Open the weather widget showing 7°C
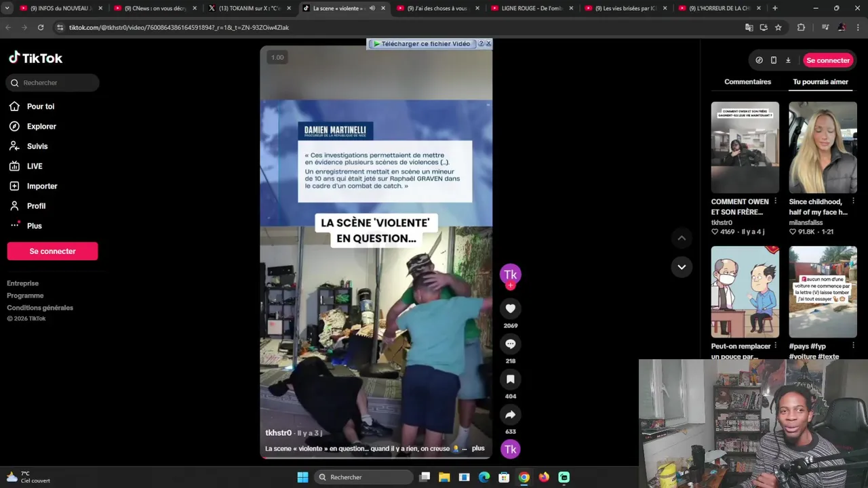The height and width of the screenshot is (488, 868). (28, 477)
